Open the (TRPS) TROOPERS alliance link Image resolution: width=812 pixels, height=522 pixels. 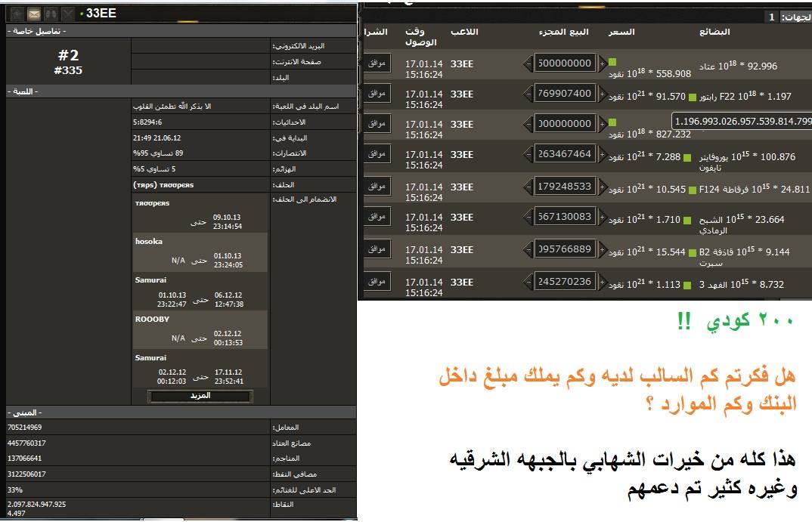click(163, 185)
